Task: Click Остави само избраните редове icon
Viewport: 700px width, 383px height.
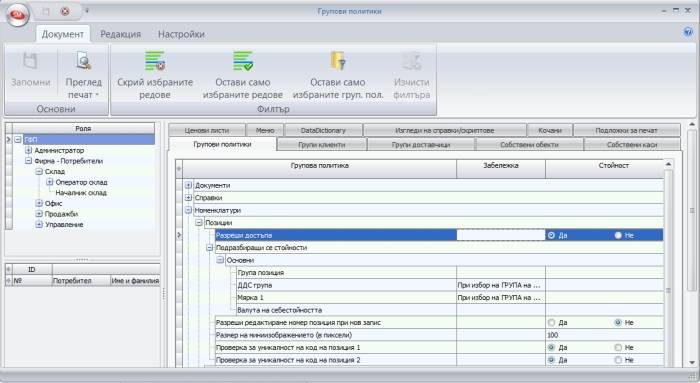Action: click(x=243, y=61)
